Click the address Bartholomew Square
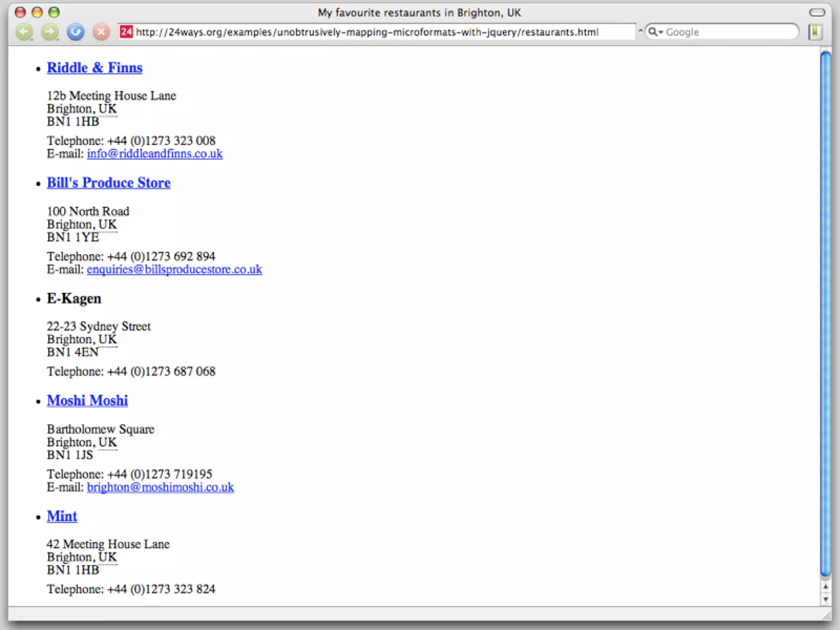Screen dimensions: 840x630 click(100, 429)
